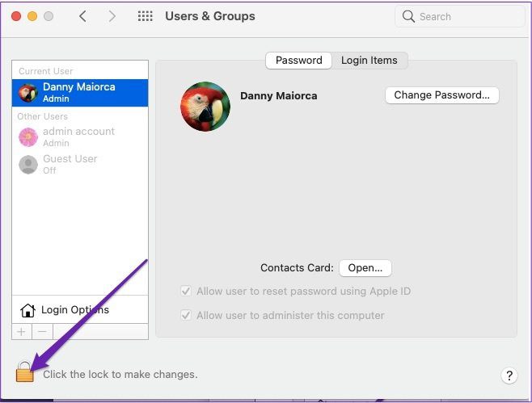Click the Search field
This screenshot has width=532, height=403.
tap(460, 16)
